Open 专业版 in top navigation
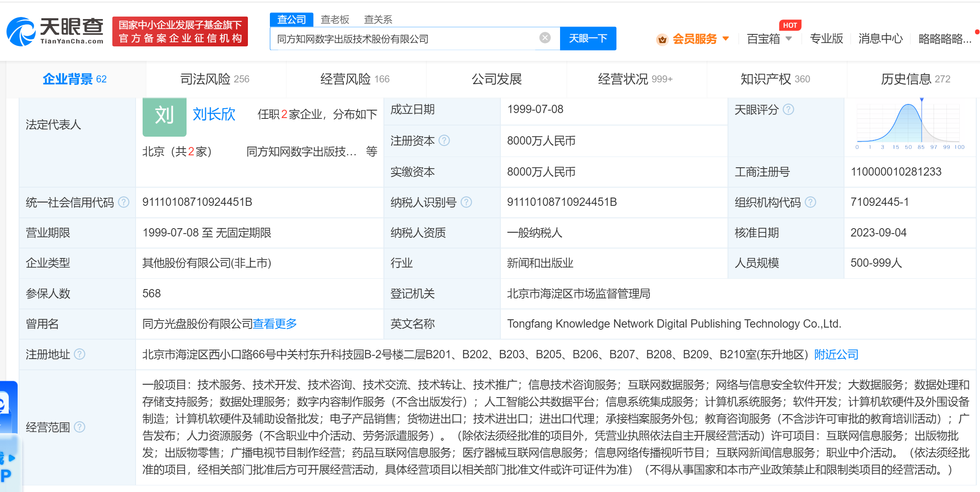This screenshot has height=492, width=980. (826, 39)
